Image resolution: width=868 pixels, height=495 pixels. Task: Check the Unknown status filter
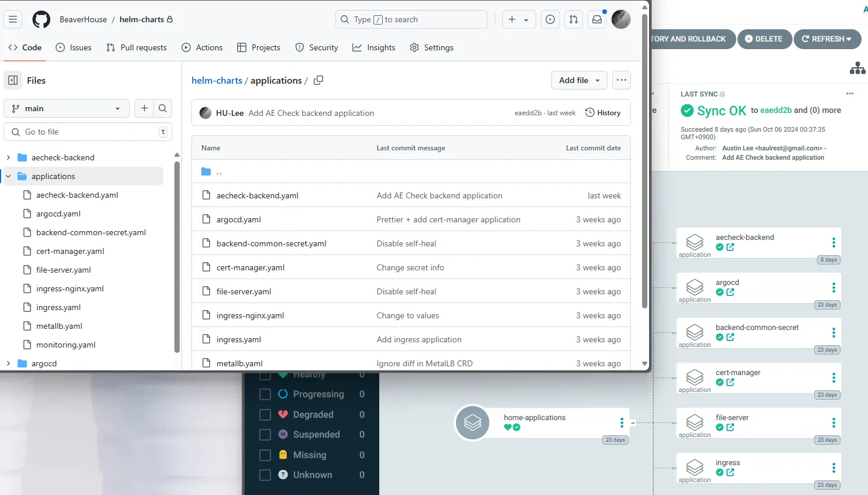tap(264, 475)
